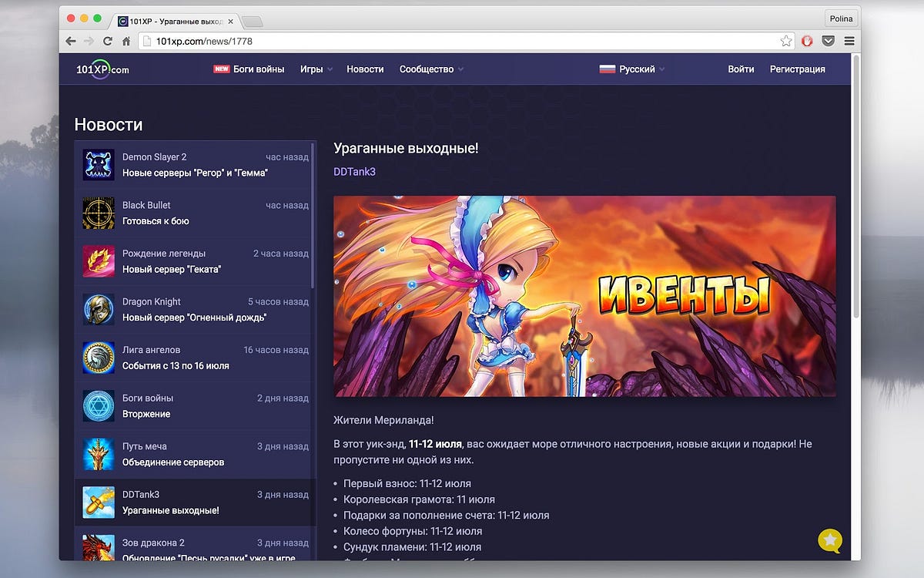The width and height of the screenshot is (924, 578).
Task: Bookmark this page with the star icon
Action: pos(785,41)
